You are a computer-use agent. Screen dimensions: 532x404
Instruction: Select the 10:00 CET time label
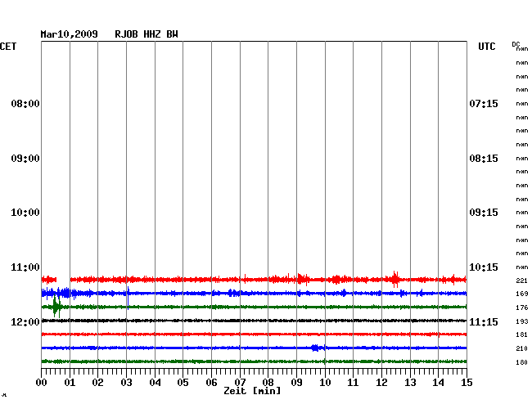point(25,213)
